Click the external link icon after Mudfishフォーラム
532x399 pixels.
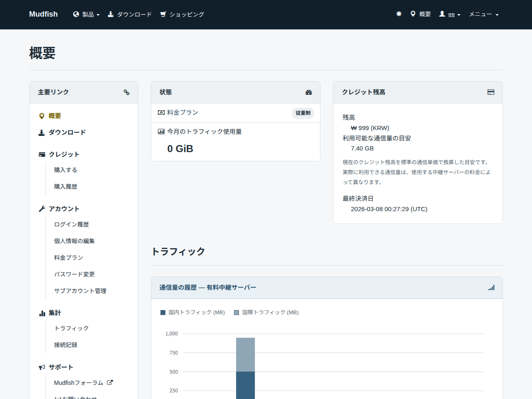click(x=110, y=382)
